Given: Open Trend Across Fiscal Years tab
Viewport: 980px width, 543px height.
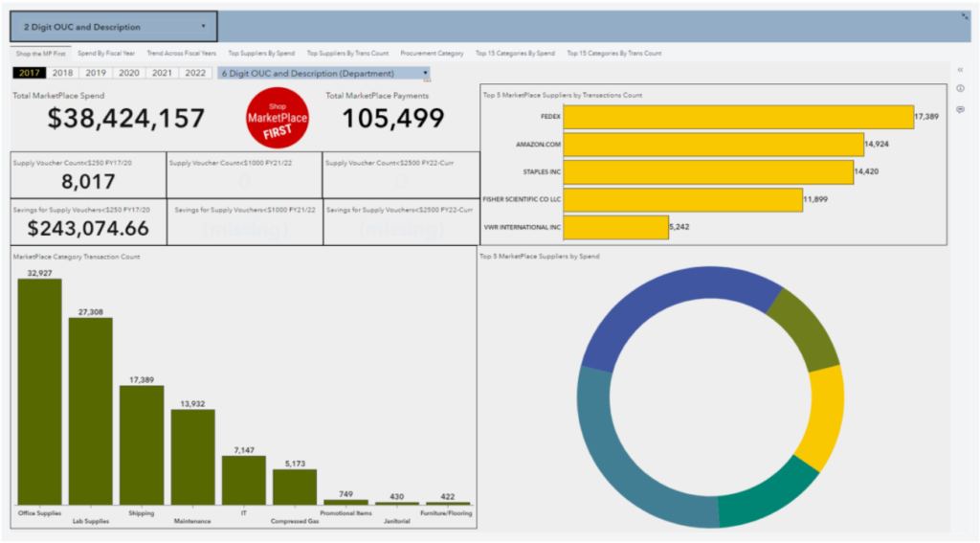Looking at the screenshot, I should [182, 54].
